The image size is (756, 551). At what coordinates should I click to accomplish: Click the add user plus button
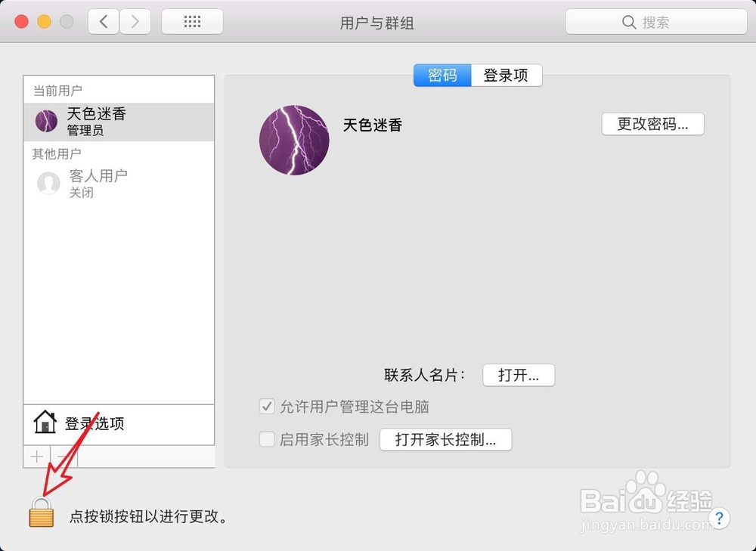pyautogui.click(x=36, y=457)
